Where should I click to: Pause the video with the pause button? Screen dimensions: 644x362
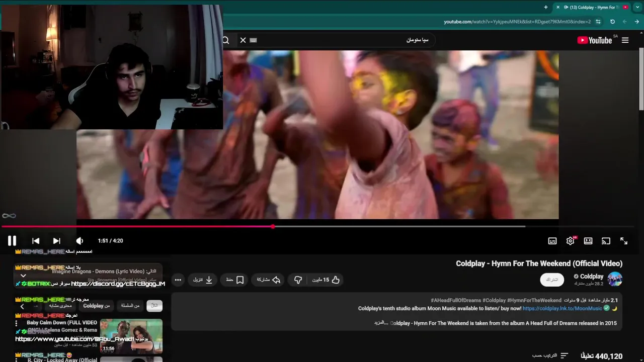(x=12, y=241)
